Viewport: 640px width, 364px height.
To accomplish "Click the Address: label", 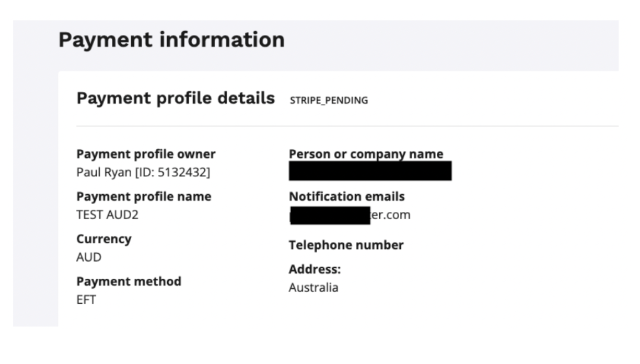I will click(x=314, y=269).
